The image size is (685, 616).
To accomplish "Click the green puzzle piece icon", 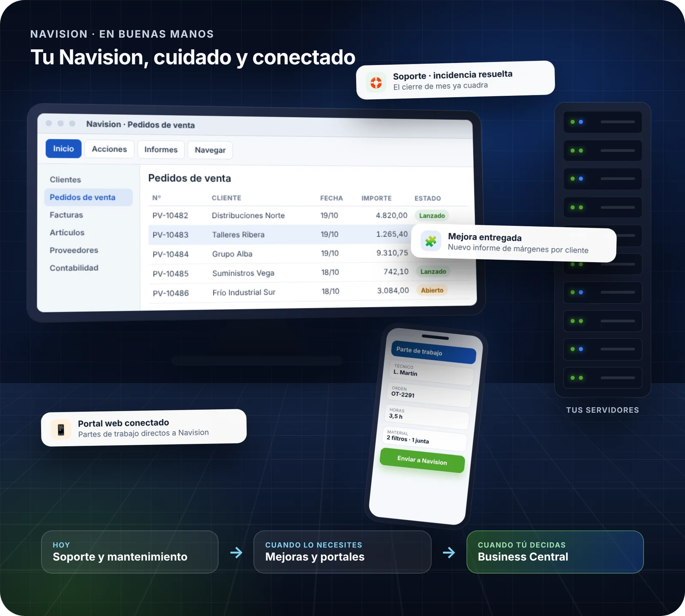I will pos(431,241).
